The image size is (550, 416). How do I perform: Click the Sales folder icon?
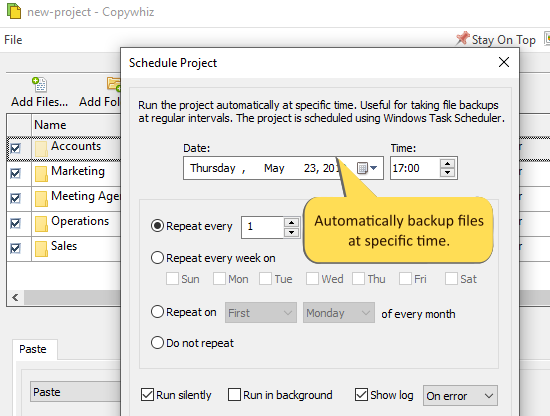41,248
